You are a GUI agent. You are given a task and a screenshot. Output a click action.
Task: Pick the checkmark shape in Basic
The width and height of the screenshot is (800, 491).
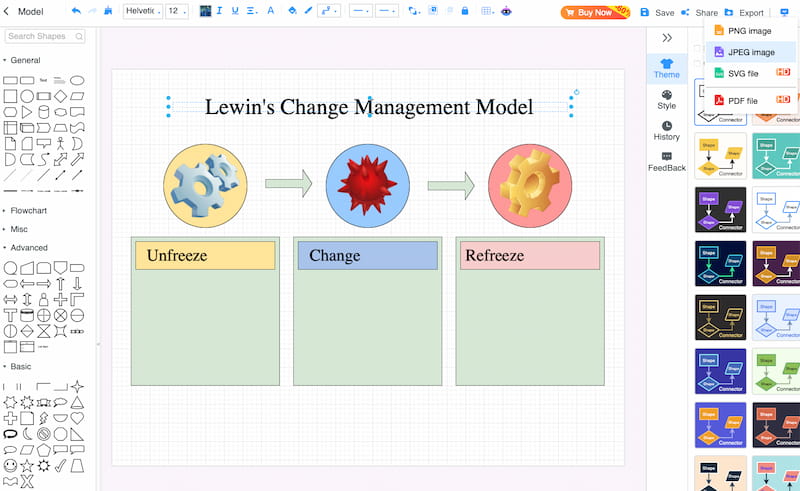pyautogui.click(x=60, y=465)
